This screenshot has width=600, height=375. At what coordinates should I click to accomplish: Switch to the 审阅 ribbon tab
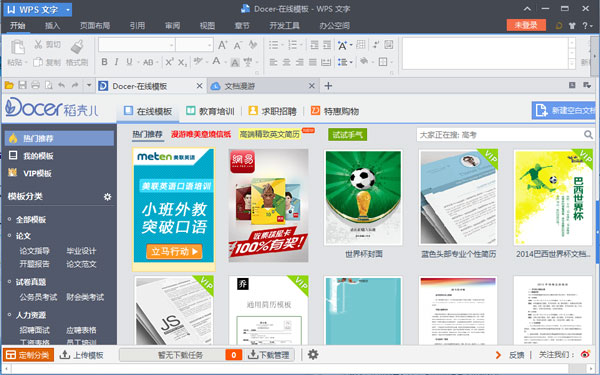pyautogui.click(x=172, y=26)
